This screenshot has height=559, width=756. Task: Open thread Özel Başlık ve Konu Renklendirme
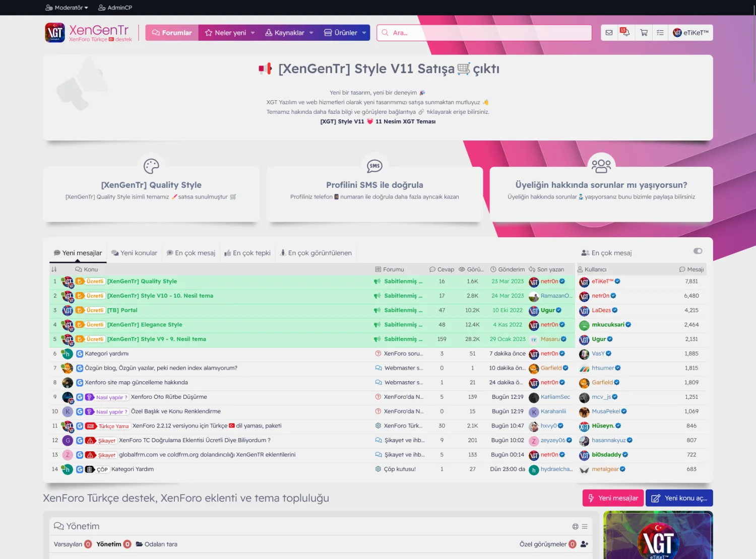175,411
